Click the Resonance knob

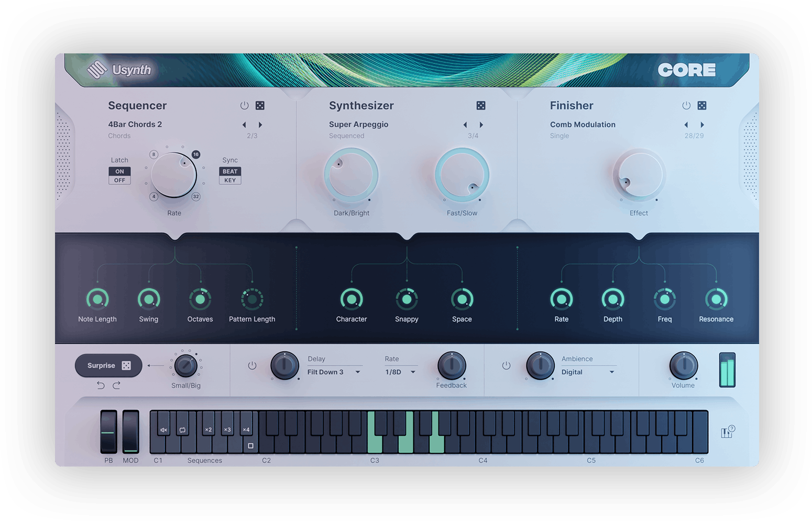point(716,299)
